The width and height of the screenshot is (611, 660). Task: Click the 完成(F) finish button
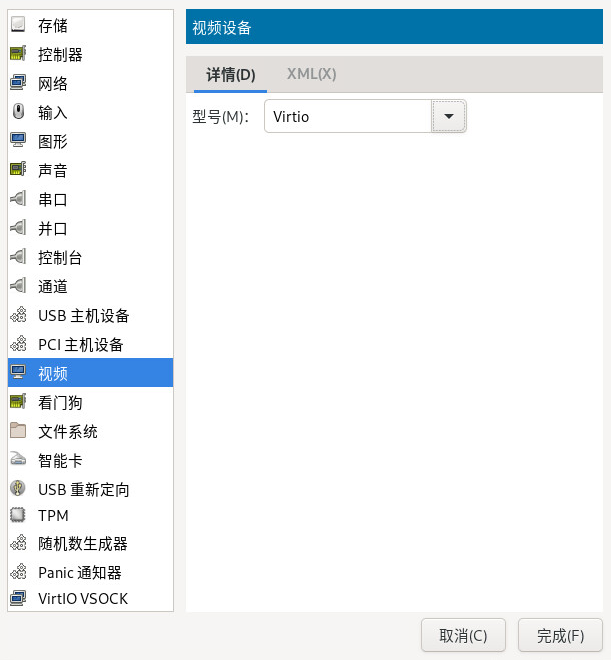(560, 635)
